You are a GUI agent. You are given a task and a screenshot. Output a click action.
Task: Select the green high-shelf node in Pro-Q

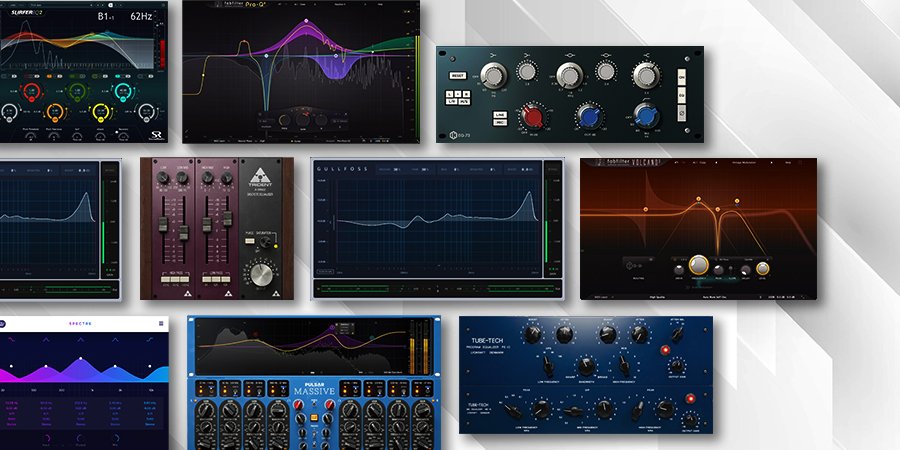(x=373, y=52)
